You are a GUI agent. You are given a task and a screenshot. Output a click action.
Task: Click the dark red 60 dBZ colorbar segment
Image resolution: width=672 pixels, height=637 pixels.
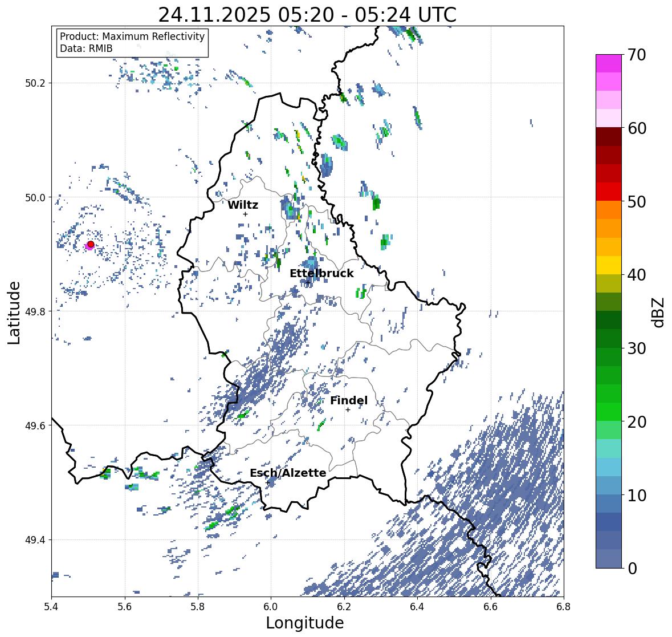click(609, 137)
